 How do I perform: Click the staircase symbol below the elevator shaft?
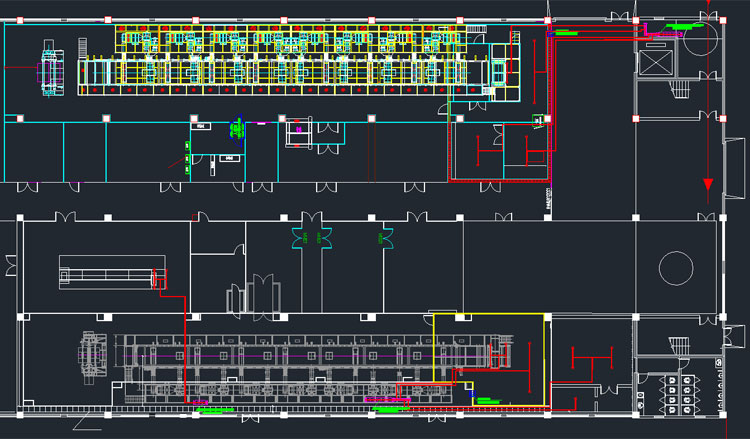pos(682,90)
